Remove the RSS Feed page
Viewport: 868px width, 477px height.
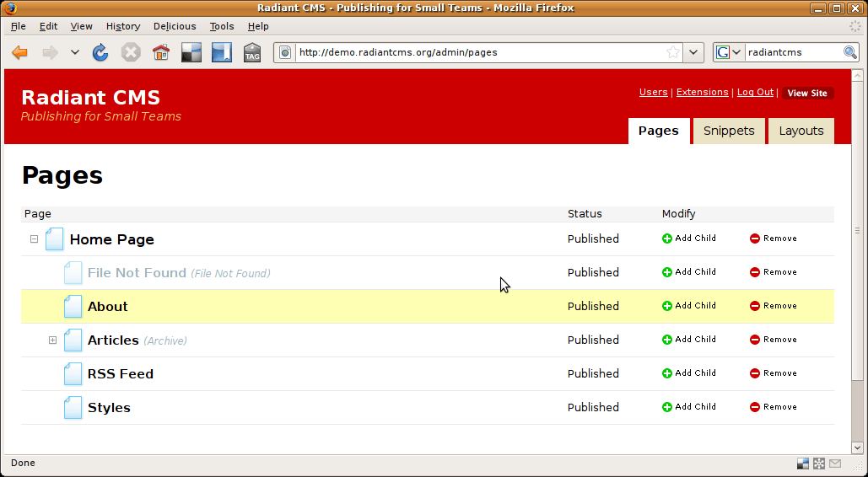point(774,373)
